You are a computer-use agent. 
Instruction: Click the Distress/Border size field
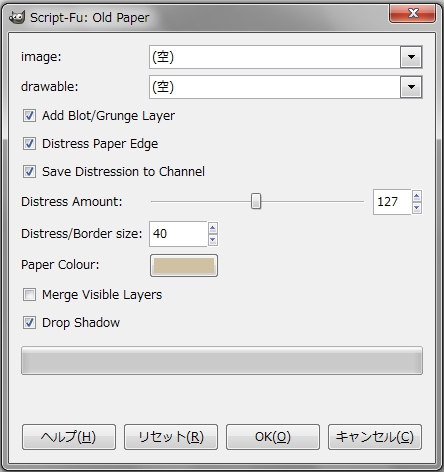[178, 234]
